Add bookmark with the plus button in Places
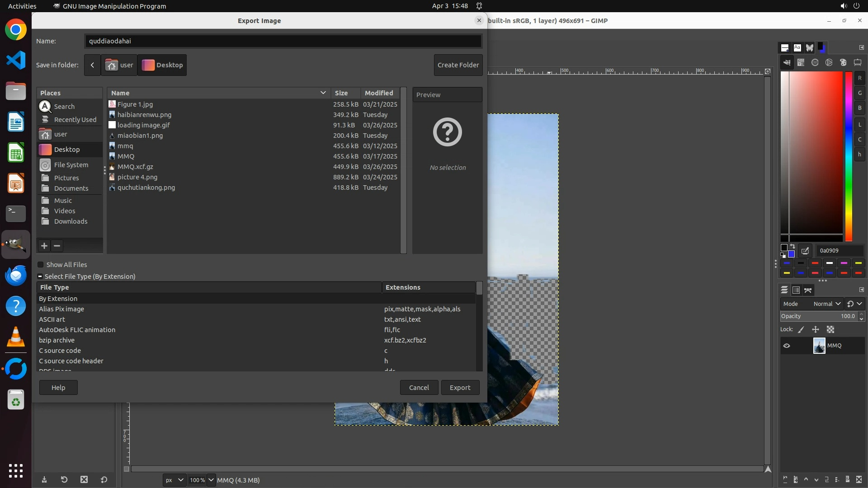Image resolution: width=868 pixels, height=488 pixels. pyautogui.click(x=44, y=246)
